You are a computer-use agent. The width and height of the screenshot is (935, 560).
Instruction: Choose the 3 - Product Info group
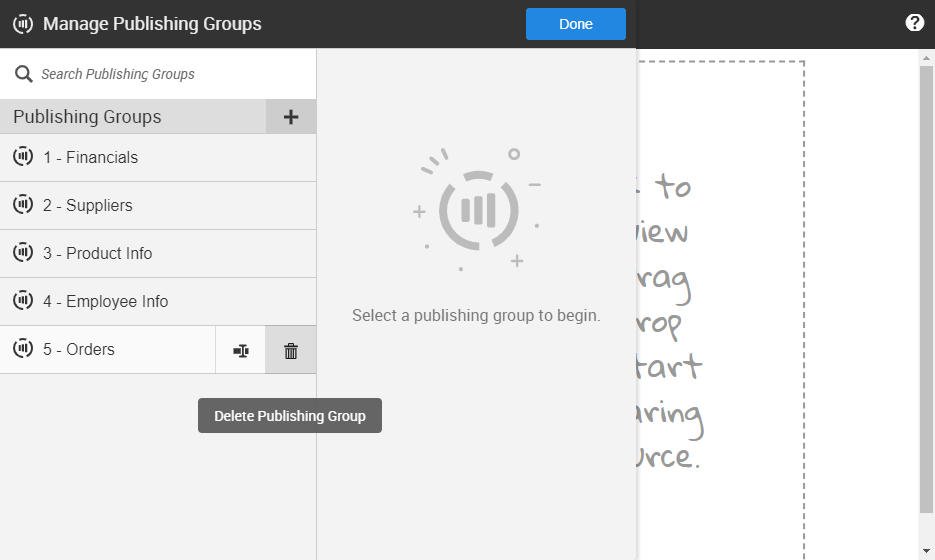coord(97,253)
